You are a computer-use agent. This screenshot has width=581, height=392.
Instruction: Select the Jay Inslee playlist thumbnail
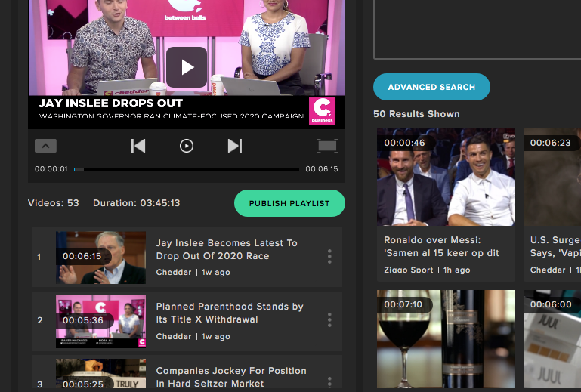coord(100,258)
